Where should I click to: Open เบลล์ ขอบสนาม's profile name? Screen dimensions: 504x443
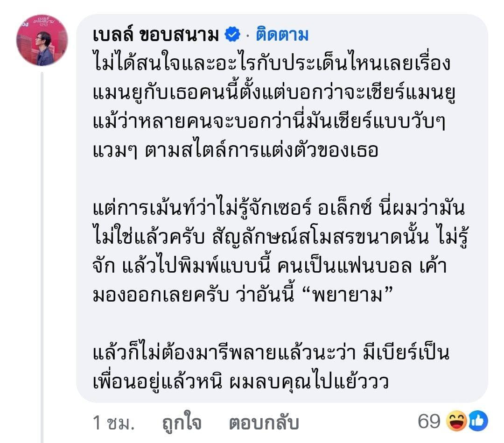pos(156,34)
